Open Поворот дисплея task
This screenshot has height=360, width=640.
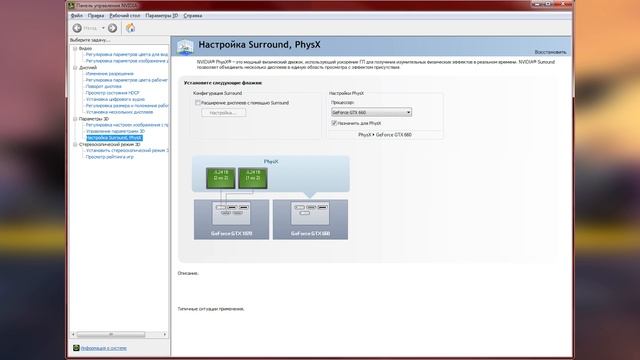104,87
